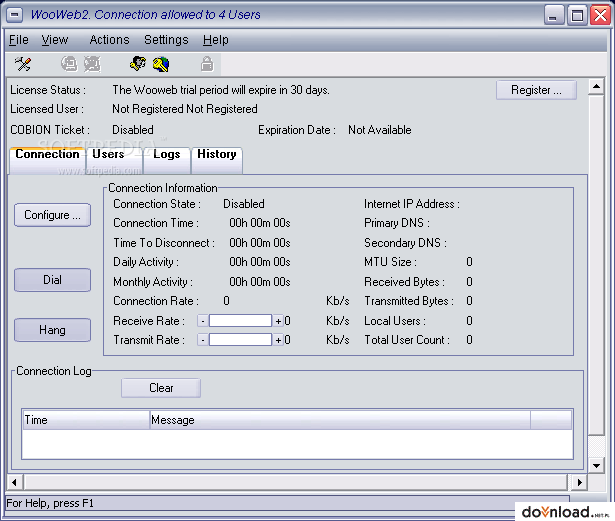The height and width of the screenshot is (521, 615).
Task: Open the tools configuration toolbar icon
Action: click(23, 64)
